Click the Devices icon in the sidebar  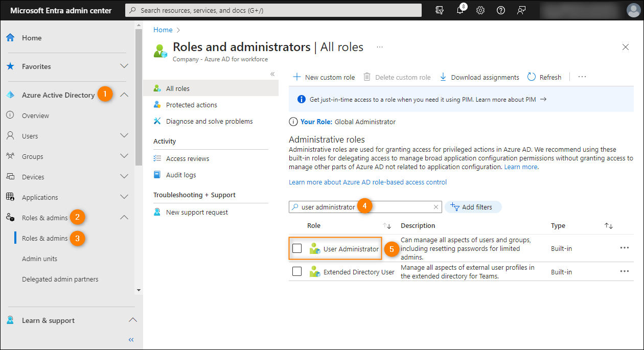coord(10,177)
